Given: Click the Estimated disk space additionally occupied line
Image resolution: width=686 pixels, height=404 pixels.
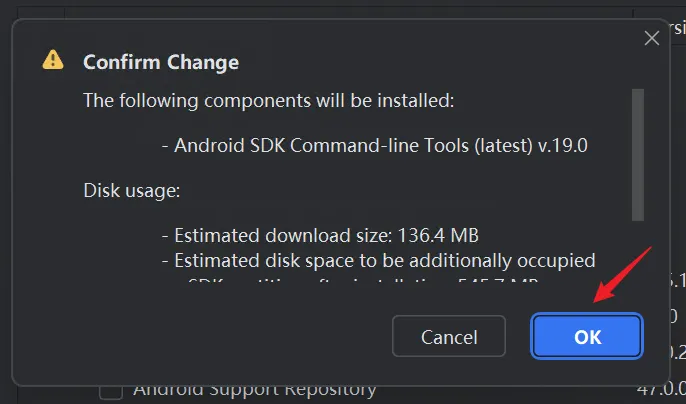Looking at the screenshot, I should [x=378, y=261].
